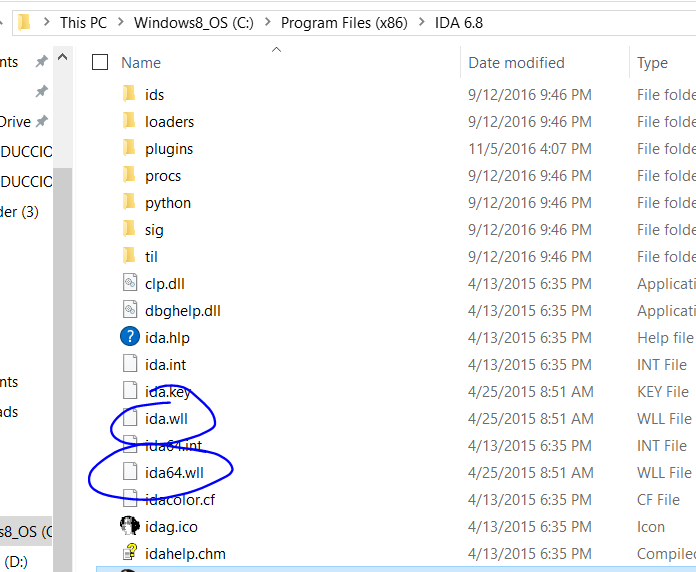Click the sig folder icon
696x572 pixels.
[129, 229]
